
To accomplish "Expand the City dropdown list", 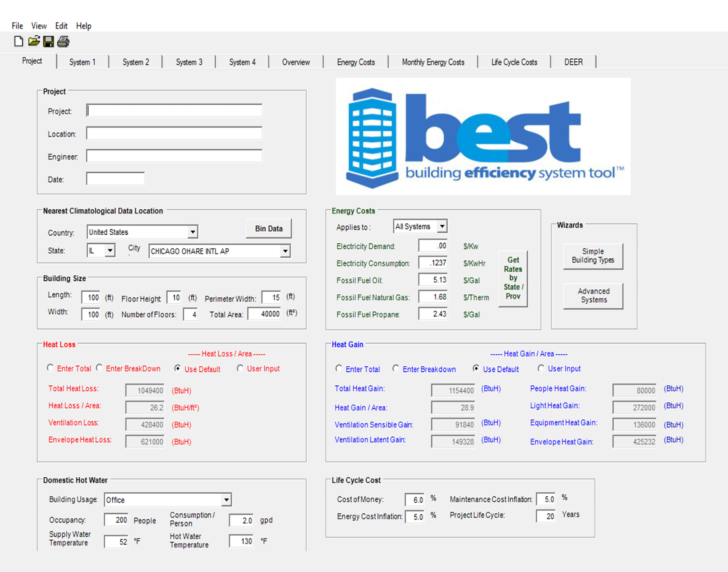I will [285, 251].
